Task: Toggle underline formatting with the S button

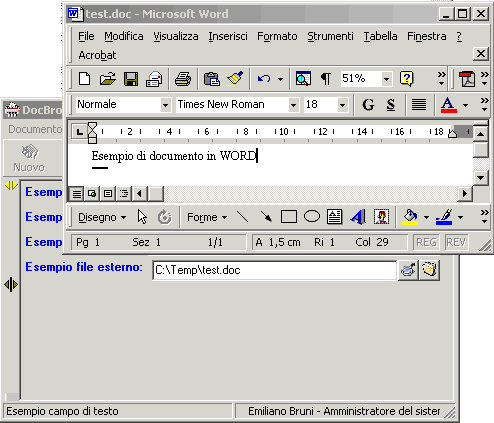Action: coord(391,105)
